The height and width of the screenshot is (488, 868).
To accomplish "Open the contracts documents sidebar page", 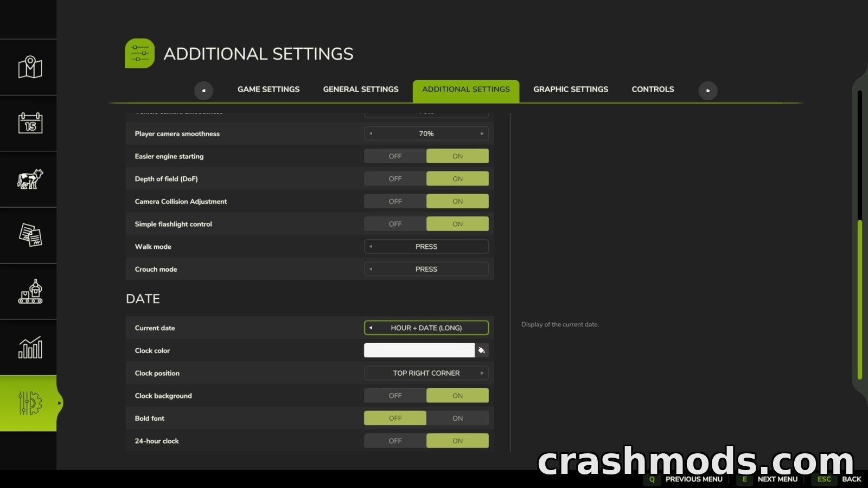I will [30, 235].
